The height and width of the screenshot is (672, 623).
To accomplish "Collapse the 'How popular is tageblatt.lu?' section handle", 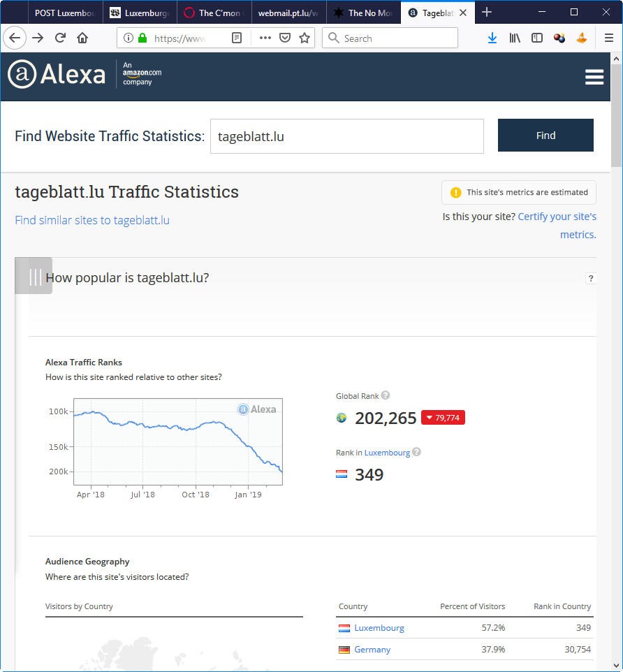I will 34,277.
